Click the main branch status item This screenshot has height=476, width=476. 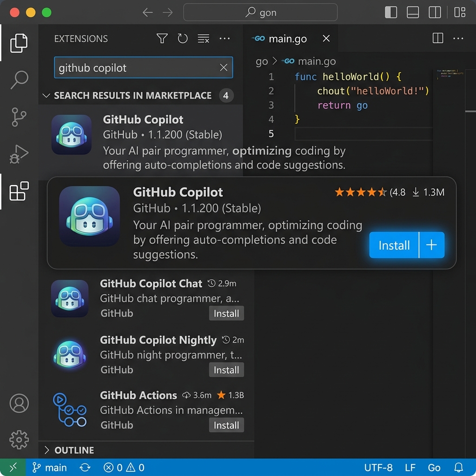tap(49, 468)
